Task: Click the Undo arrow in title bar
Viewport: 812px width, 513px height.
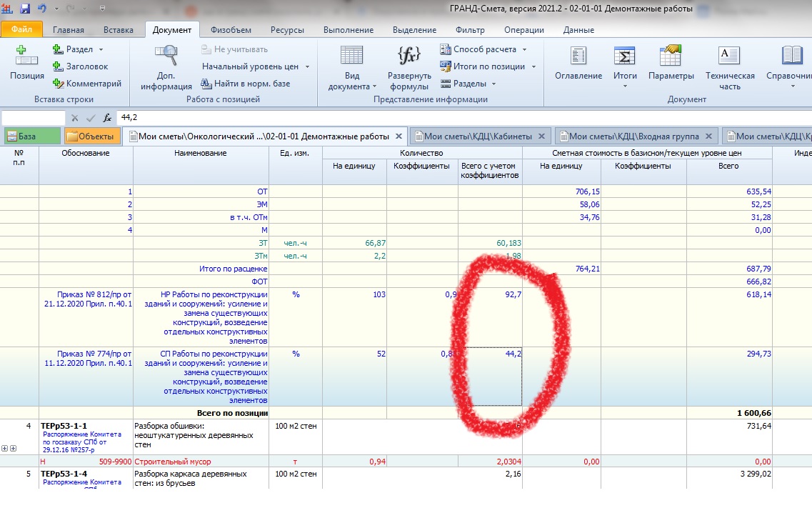Action: (42, 9)
